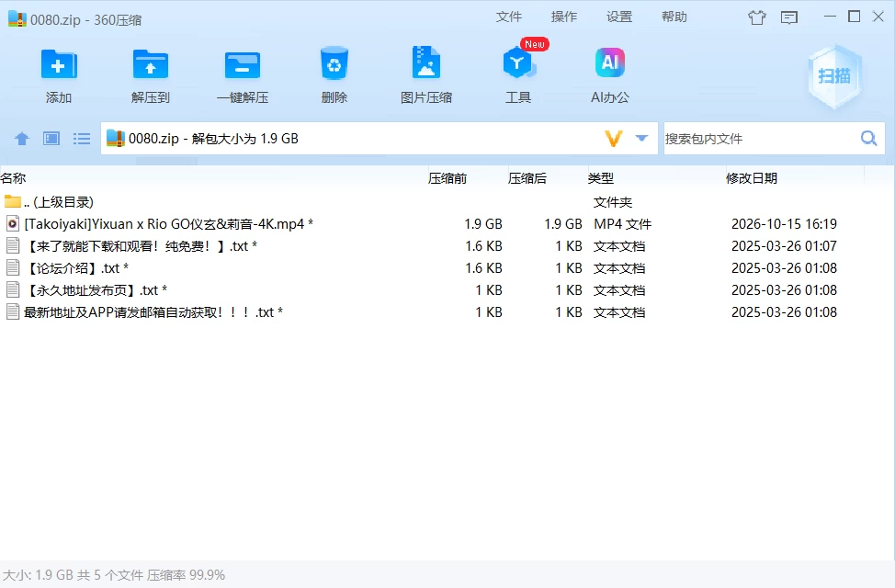
Task: Click the 2025-03-26 01:07 date cell
Action: (x=784, y=246)
